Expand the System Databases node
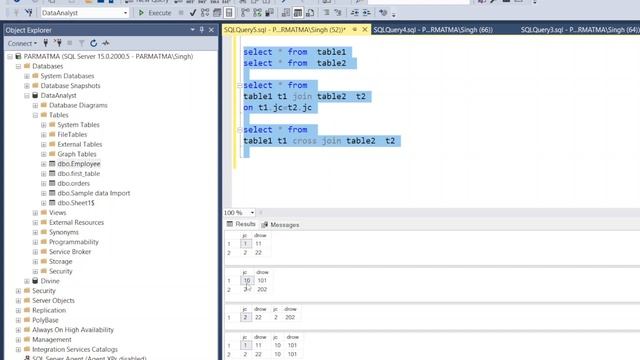The width and height of the screenshot is (640, 360). point(27,76)
